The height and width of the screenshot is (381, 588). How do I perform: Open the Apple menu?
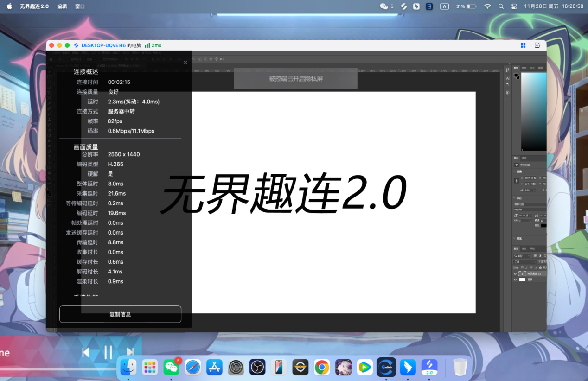pyautogui.click(x=9, y=6)
